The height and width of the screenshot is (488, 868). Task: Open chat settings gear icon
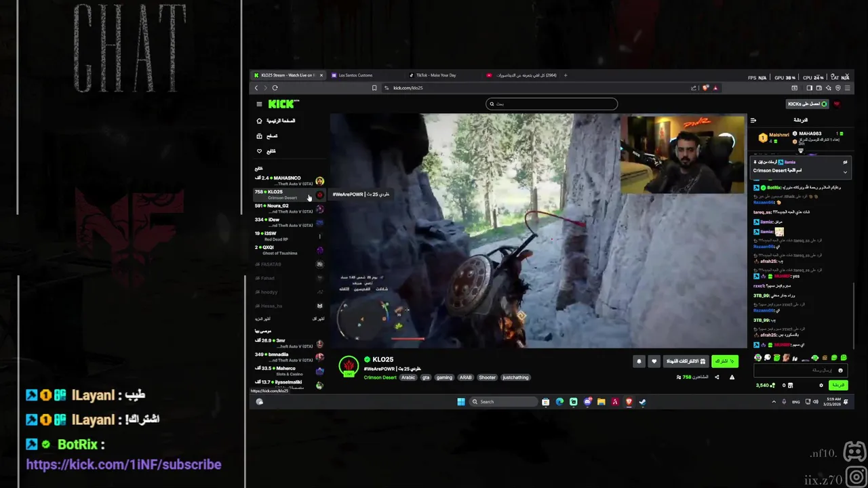(821, 385)
